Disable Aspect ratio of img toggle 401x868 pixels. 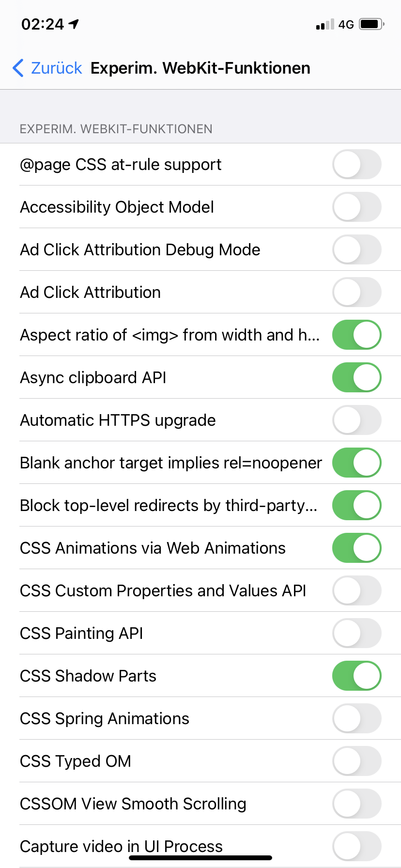(356, 335)
